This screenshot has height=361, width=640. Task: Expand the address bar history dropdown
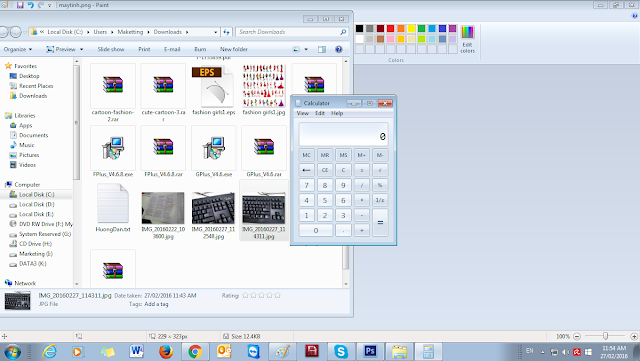pyautogui.click(x=216, y=32)
